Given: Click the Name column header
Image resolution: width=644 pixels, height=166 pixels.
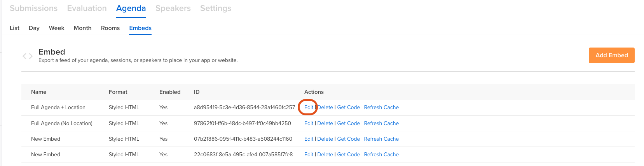Looking at the screenshot, I should [x=39, y=92].
